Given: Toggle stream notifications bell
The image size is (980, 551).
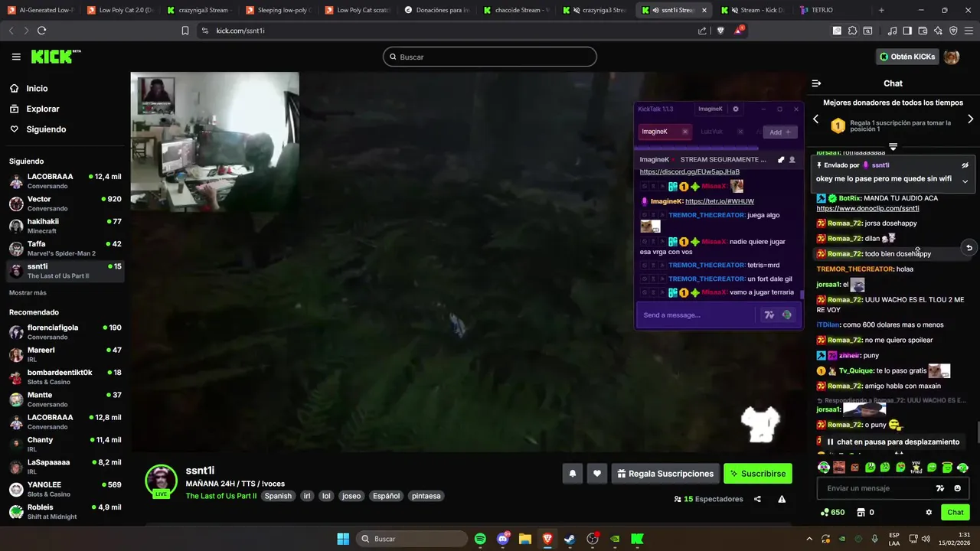Looking at the screenshot, I should 572,474.
